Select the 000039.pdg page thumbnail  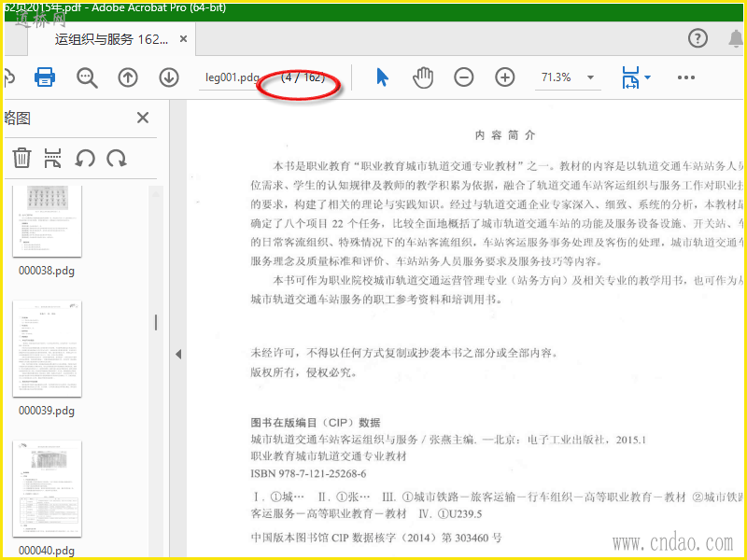point(47,348)
